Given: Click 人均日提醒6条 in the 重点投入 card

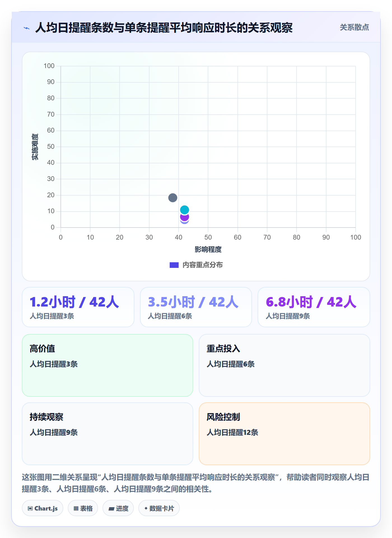Looking at the screenshot, I should click(x=231, y=364).
